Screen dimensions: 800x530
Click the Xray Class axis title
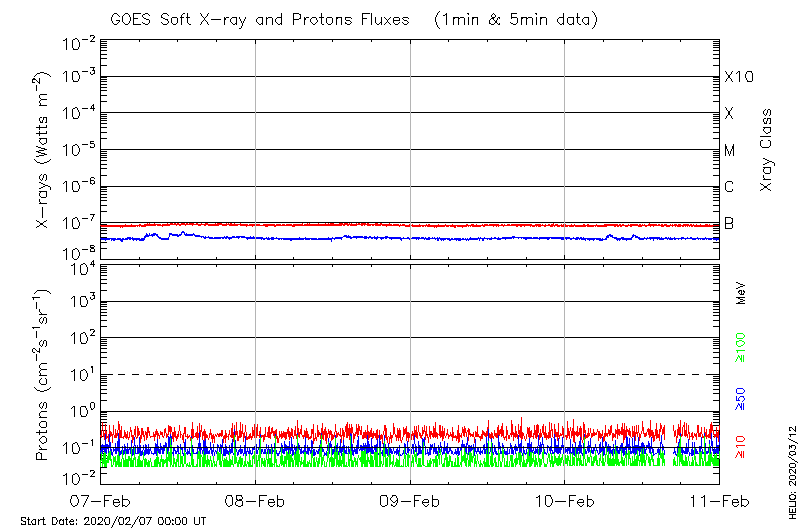coord(766,150)
